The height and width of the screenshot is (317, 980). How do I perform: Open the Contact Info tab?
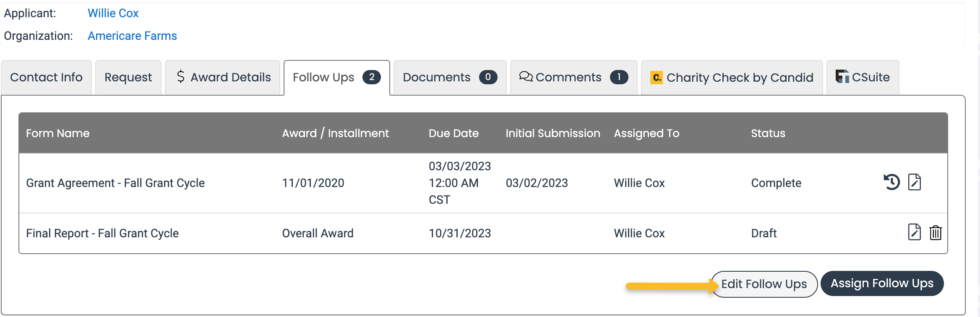pyautogui.click(x=46, y=78)
